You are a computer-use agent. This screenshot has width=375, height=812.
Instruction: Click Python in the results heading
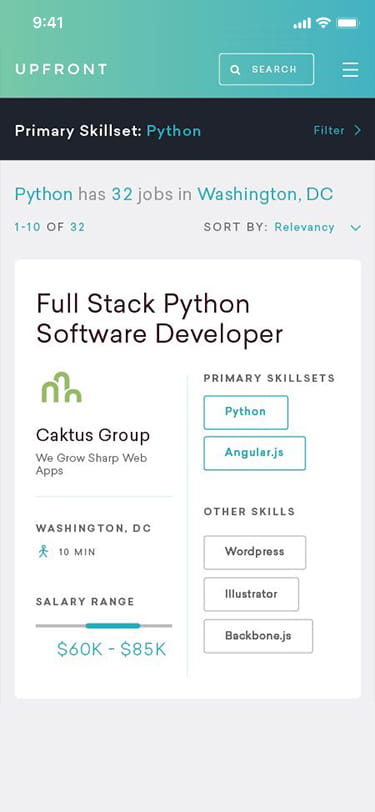pyautogui.click(x=44, y=195)
